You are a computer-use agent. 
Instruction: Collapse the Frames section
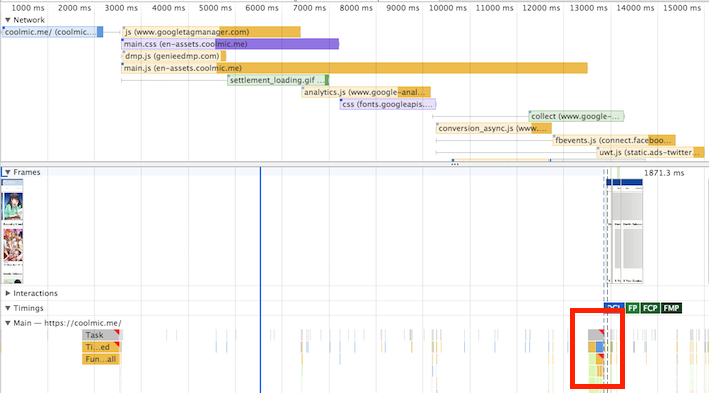(x=8, y=172)
